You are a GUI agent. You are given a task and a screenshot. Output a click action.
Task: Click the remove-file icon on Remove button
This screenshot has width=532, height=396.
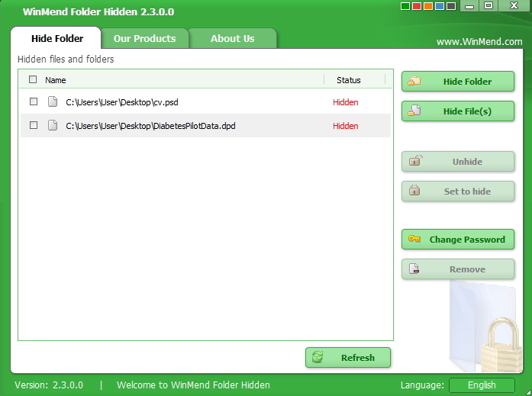(414, 269)
